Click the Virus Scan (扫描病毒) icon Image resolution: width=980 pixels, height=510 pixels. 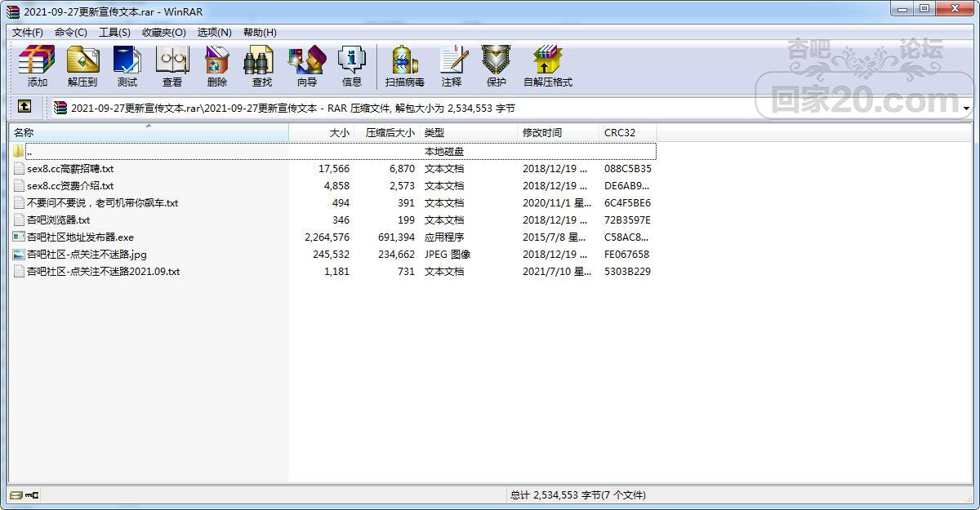coord(405,60)
